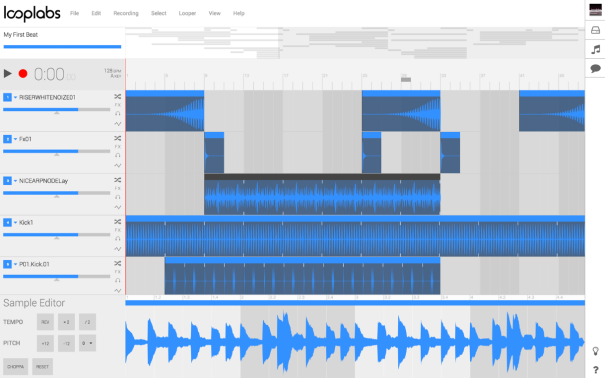Halve the tempo with /2 button
This screenshot has width=605, height=378.
[87, 322]
